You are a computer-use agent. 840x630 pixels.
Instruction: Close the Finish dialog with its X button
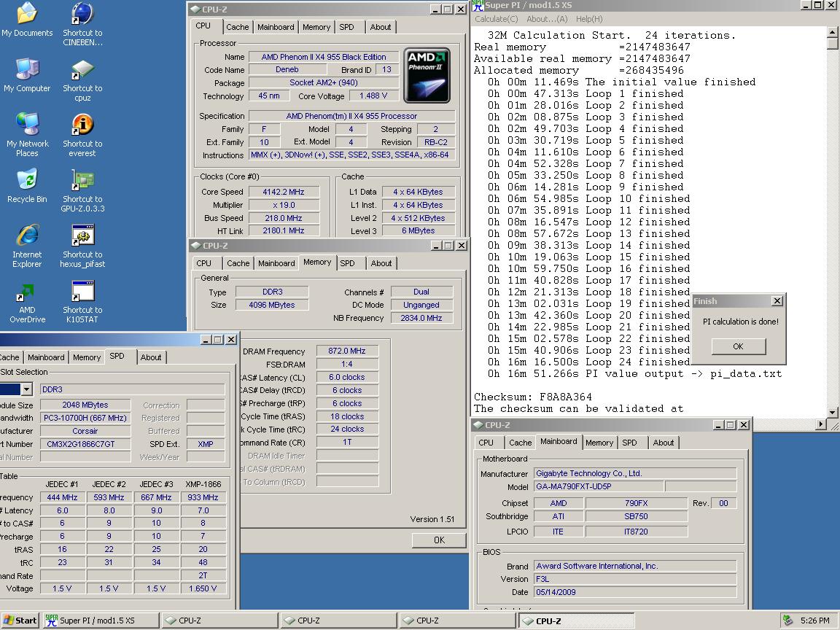[777, 301]
